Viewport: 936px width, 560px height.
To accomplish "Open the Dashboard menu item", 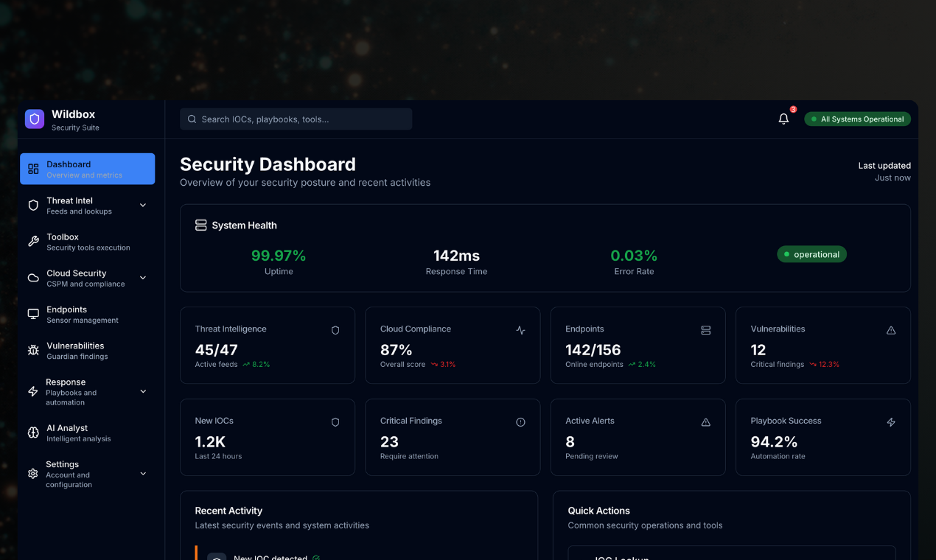I will click(87, 169).
